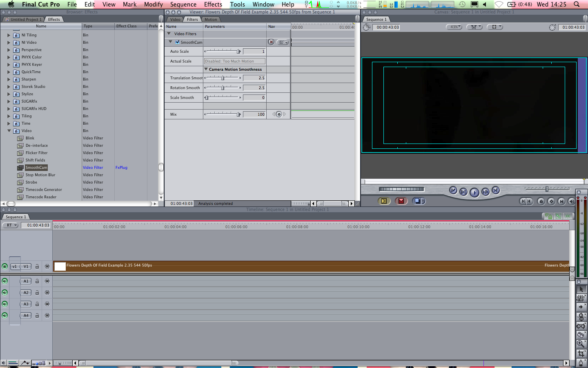Viewport: 588px width, 368px height.
Task: Lock the V1 video track
Action: [37, 267]
